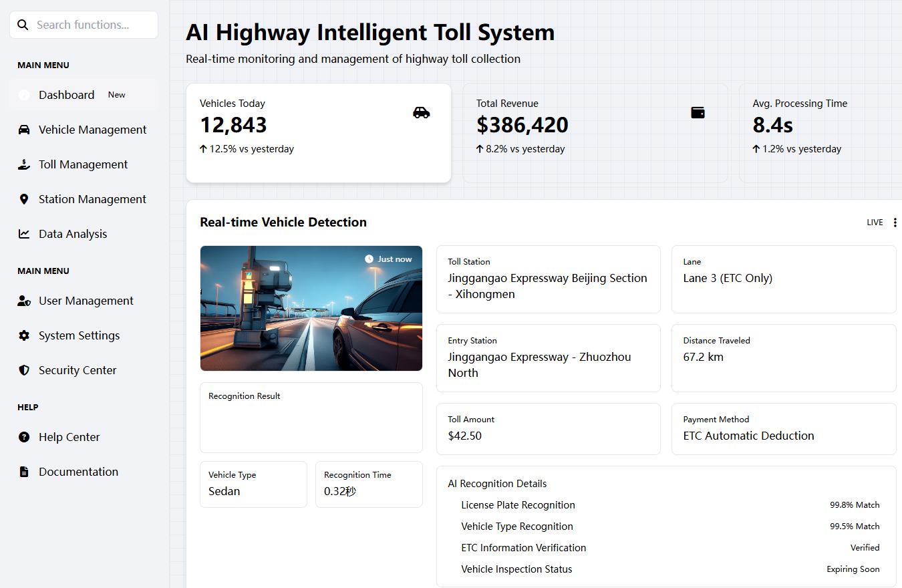
Task: Click the shield icon for Security Center
Action: pos(24,370)
